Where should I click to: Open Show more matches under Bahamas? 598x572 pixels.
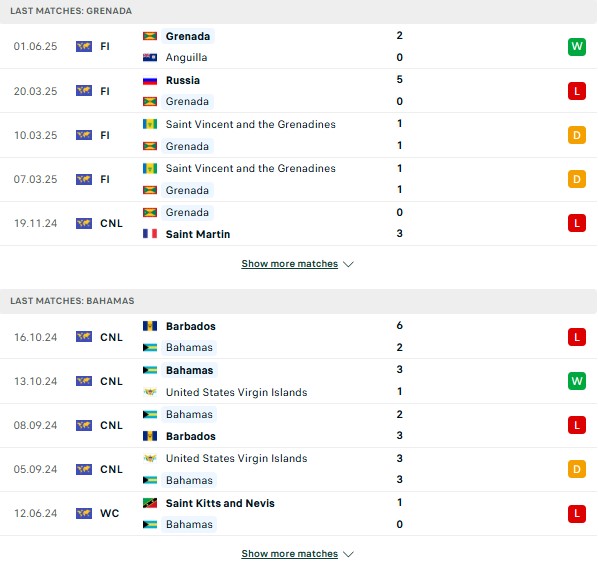[x=289, y=554]
